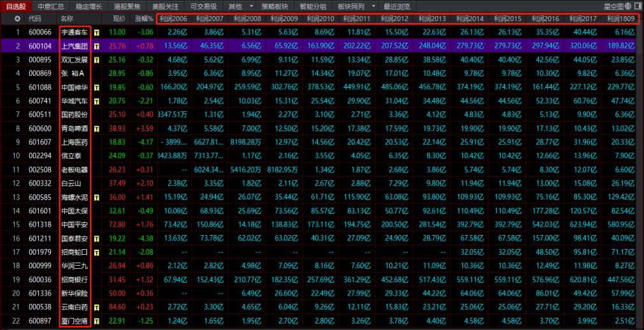Screen dimensions: 644x330
Task: Click the yellow T marker beside 国泰君安
Action: [97, 238]
